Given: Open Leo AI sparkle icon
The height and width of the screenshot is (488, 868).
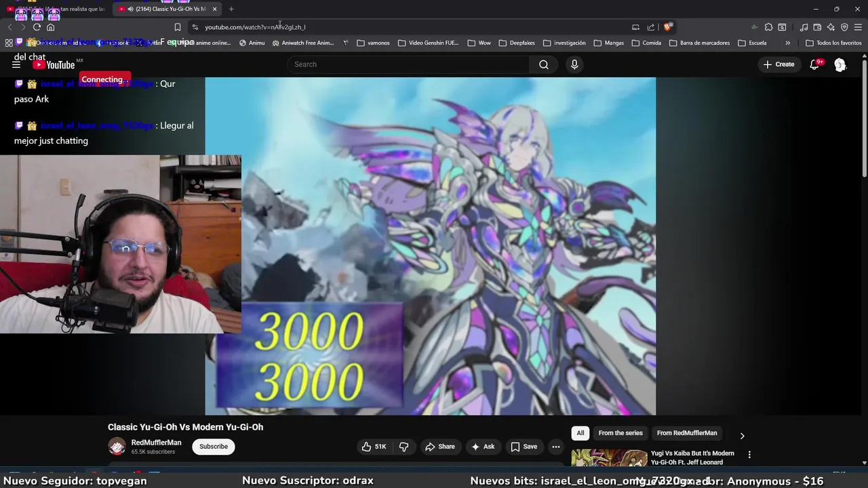Looking at the screenshot, I should click(831, 27).
